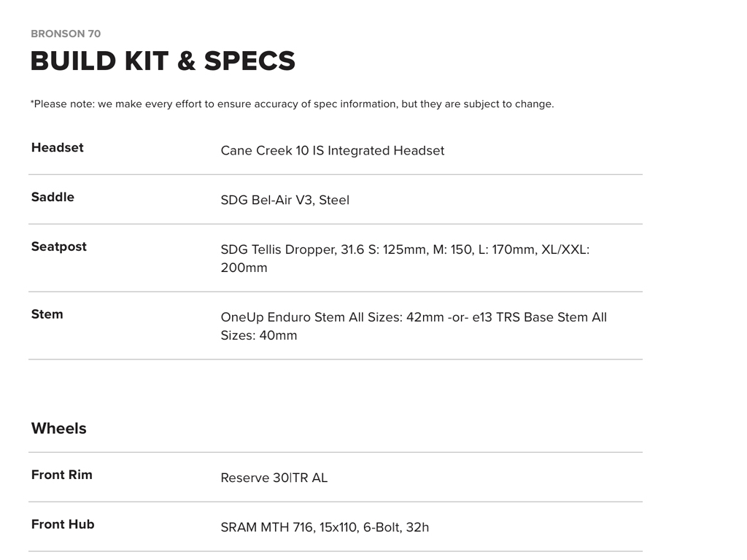Click the 200mm seatpost size text
Screen dimensions: 747x560
[x=244, y=268]
